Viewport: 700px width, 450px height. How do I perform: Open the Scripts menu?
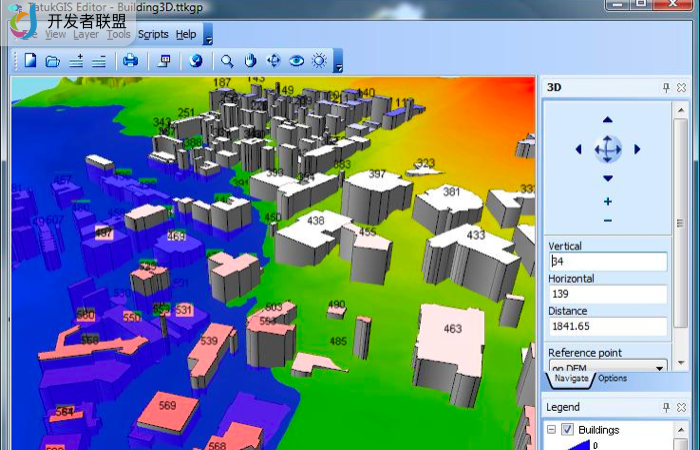153,34
